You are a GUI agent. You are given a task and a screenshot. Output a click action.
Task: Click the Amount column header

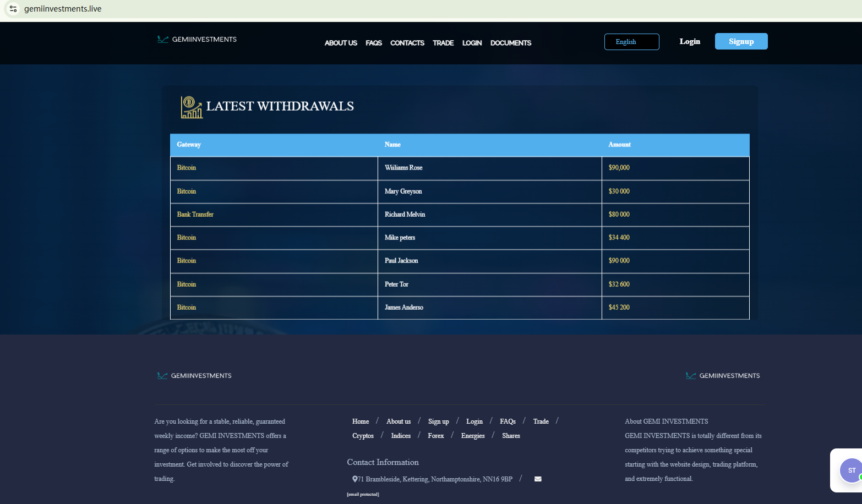coord(619,145)
